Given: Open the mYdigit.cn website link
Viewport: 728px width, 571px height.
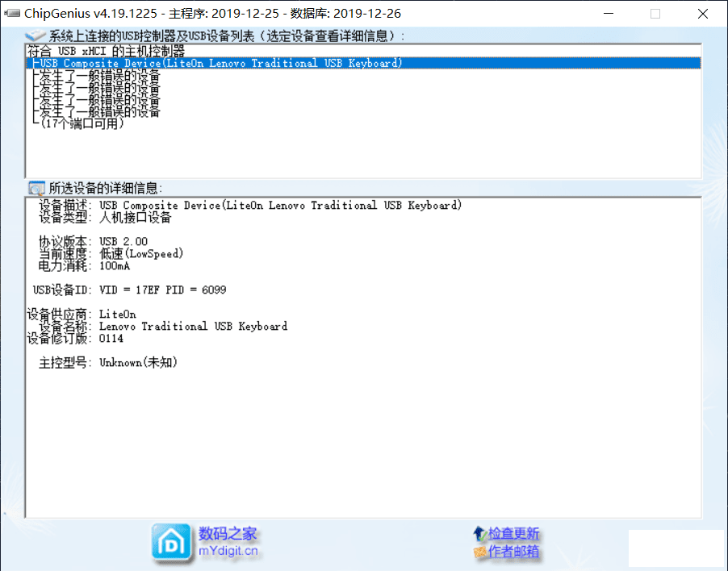Looking at the screenshot, I should click(228, 551).
